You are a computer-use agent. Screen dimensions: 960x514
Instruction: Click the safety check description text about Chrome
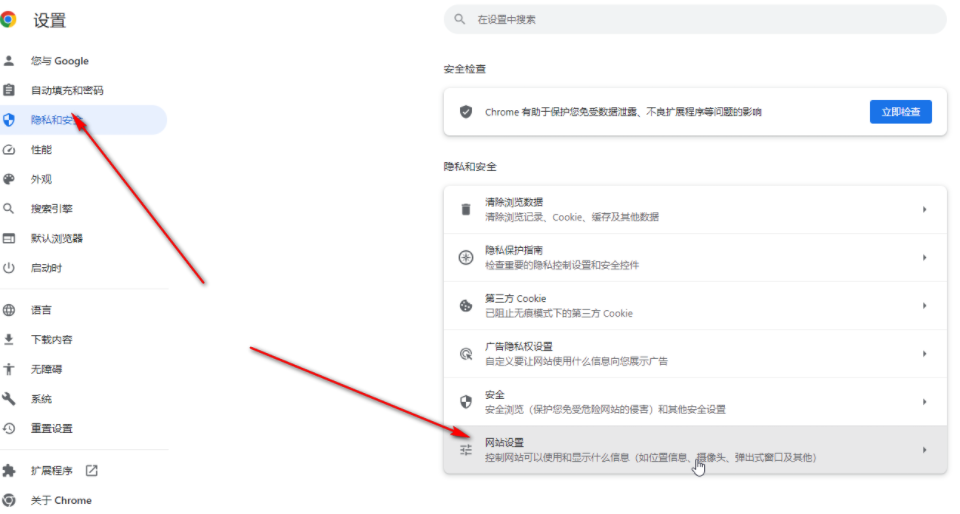(x=623, y=112)
